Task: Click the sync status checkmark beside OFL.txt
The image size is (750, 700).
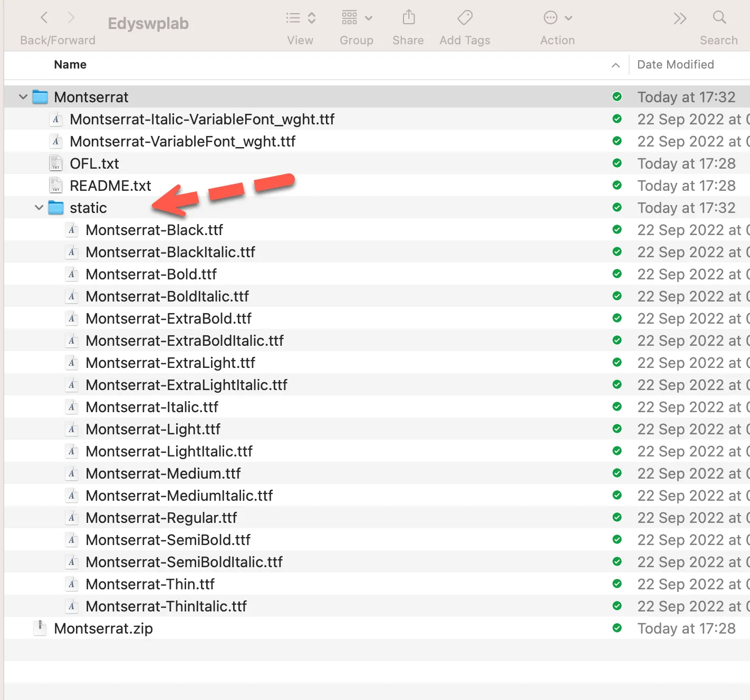Action: tap(617, 163)
